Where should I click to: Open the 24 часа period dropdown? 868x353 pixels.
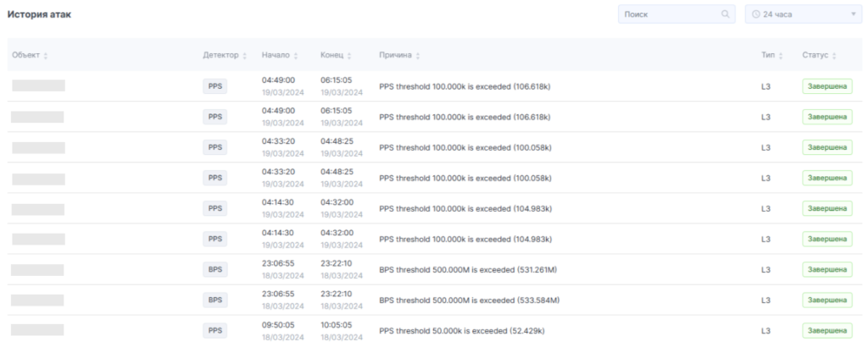tap(804, 14)
